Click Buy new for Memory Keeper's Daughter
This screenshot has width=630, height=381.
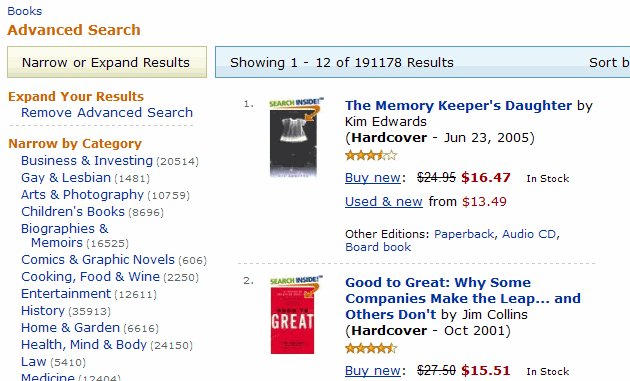373,177
